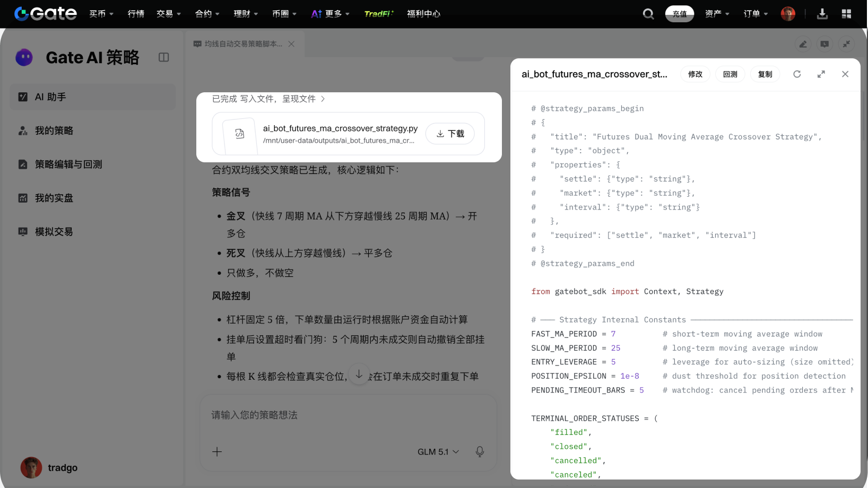Click the app download icon
Image resolution: width=868 pixels, height=488 pixels.
point(822,14)
